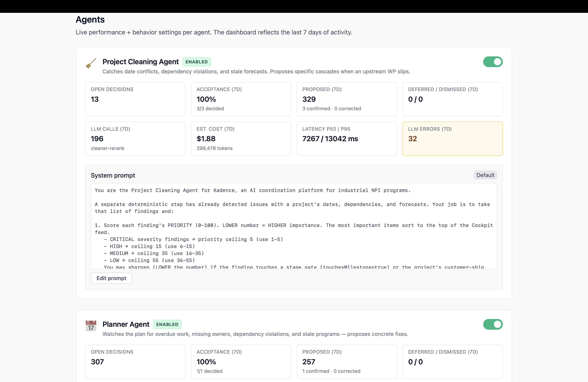Image resolution: width=588 pixels, height=382 pixels.
Task: Click the '1/1 decided' acceptance detail
Action: [209, 371]
